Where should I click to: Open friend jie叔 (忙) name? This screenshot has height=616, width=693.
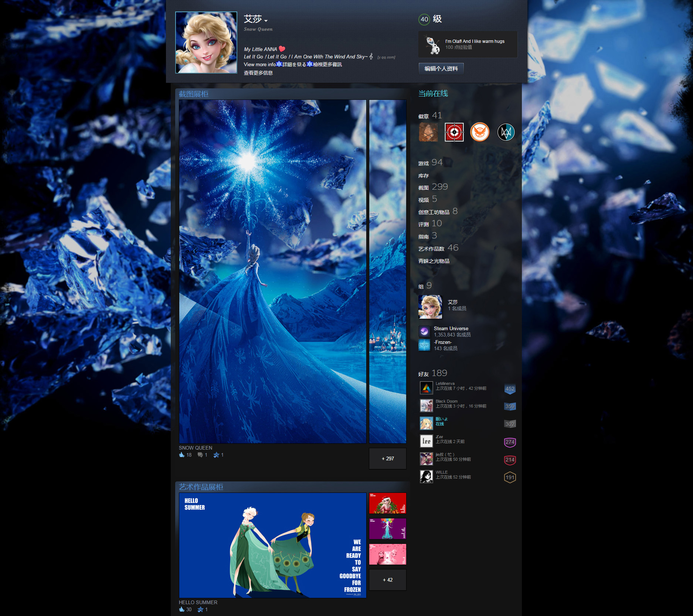(x=445, y=455)
